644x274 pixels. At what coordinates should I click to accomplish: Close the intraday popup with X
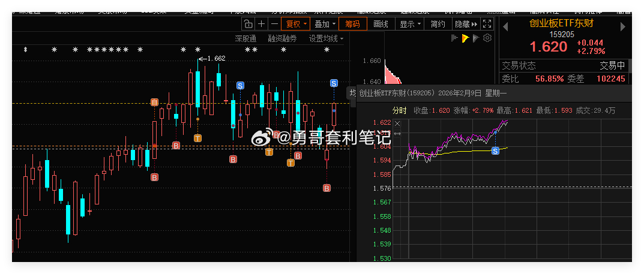point(397,124)
